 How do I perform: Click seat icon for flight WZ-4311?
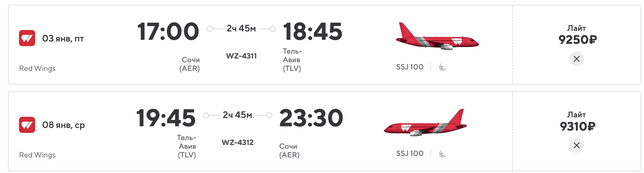point(442,67)
